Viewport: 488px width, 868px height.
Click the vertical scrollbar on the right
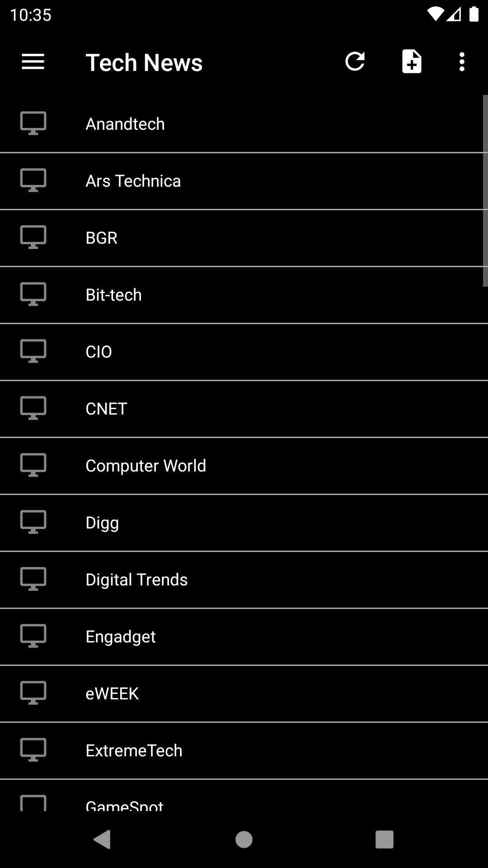tap(485, 191)
